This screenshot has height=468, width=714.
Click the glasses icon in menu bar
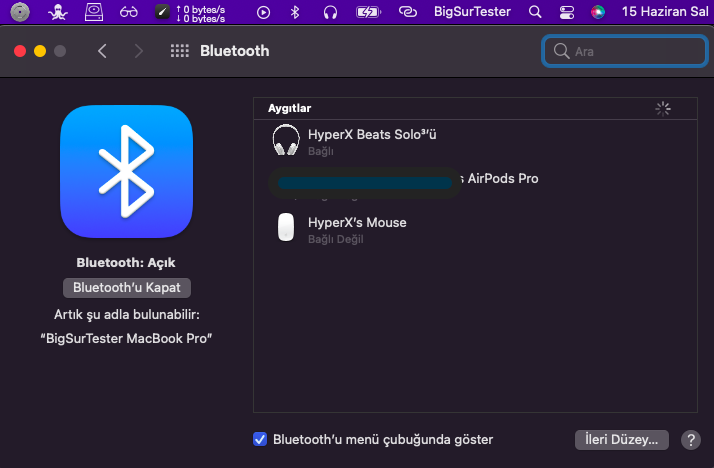pos(128,12)
